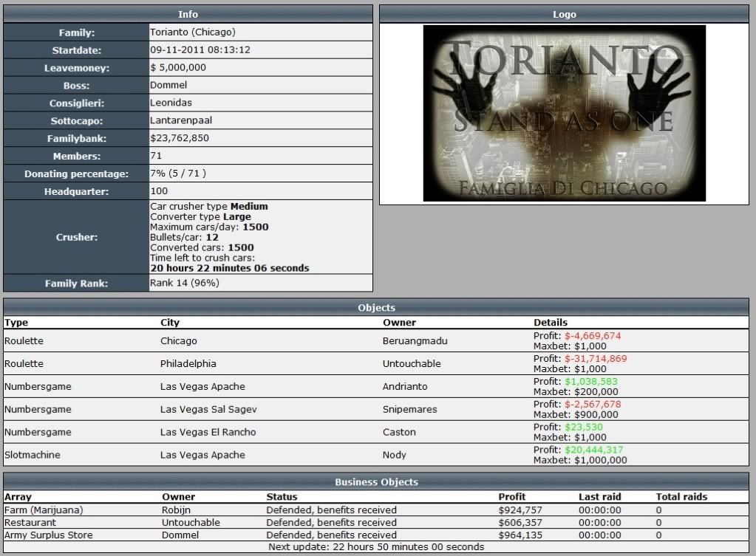Click the Info panel header
Viewport: 756px width, 556px height.
click(x=188, y=15)
